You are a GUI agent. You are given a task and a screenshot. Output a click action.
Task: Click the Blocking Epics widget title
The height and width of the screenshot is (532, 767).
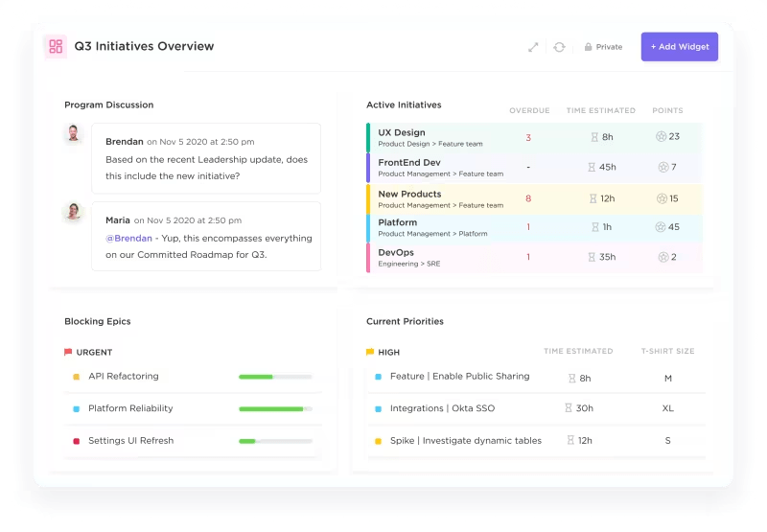(98, 321)
